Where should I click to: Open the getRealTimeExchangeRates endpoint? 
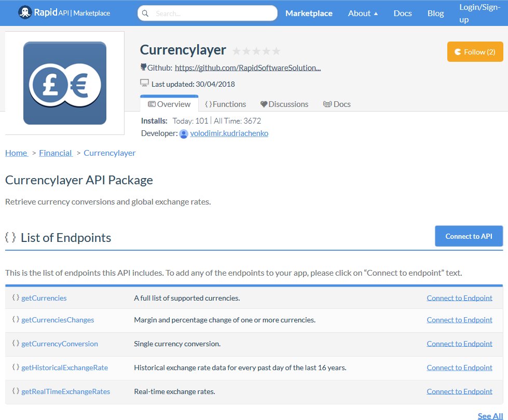(66, 391)
